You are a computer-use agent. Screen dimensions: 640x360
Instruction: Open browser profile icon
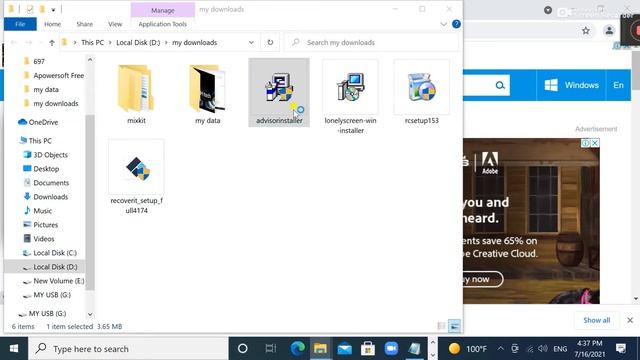609,31
